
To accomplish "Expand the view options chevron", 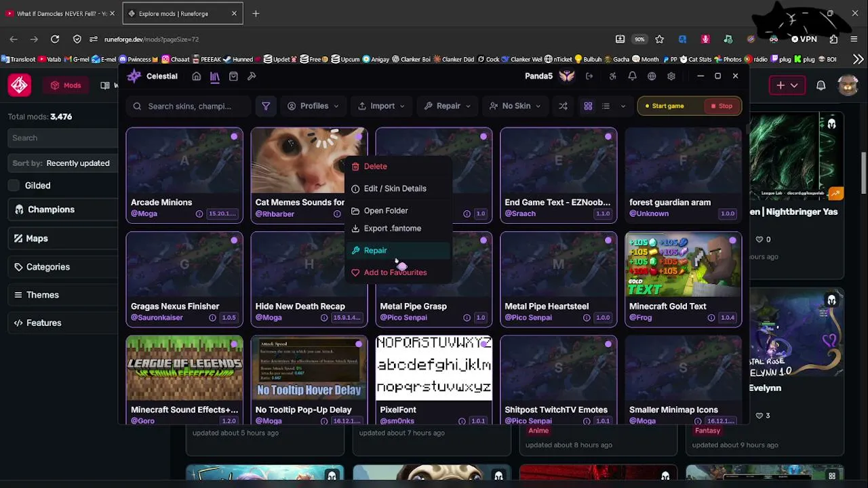I will coord(623,106).
